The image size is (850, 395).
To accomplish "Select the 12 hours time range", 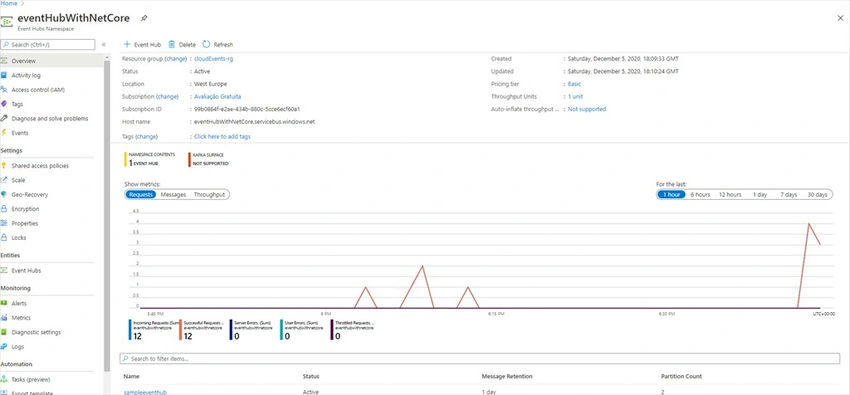I will click(x=730, y=195).
